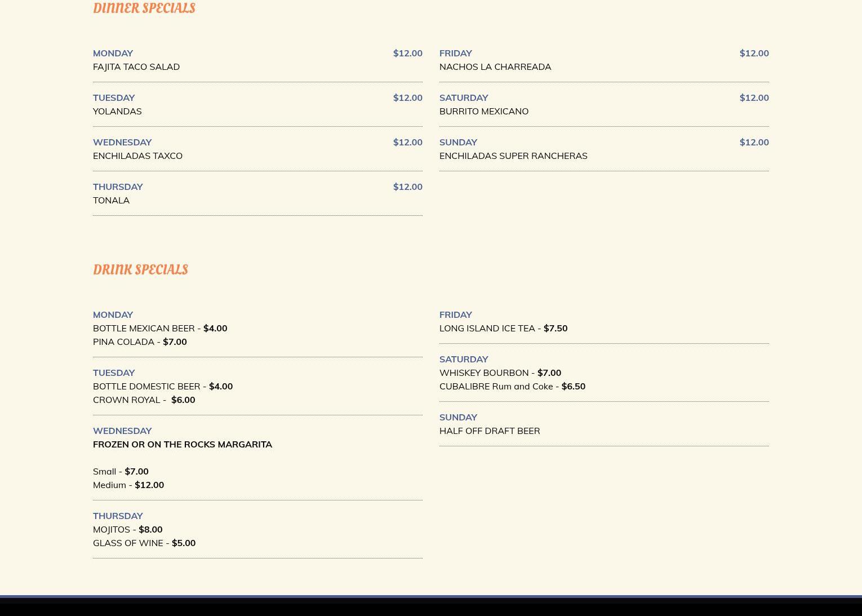Click the Crown Royal drink special
Image resolution: width=862 pixels, height=616 pixels.
pyautogui.click(x=144, y=400)
